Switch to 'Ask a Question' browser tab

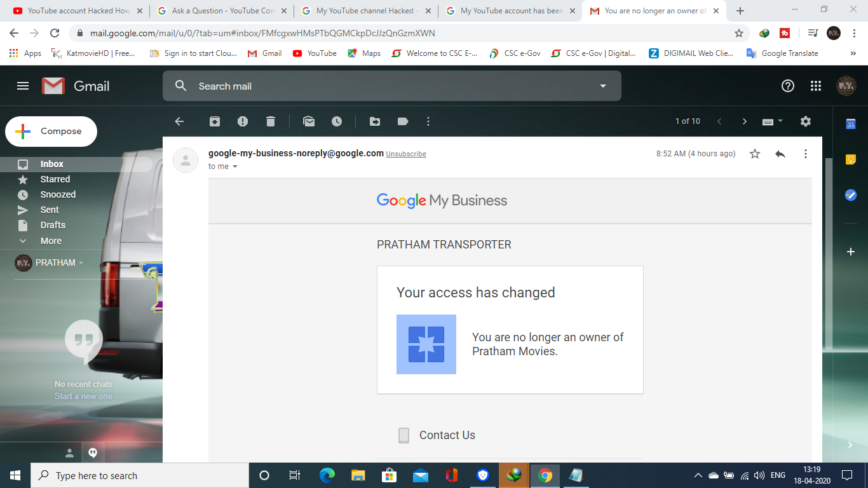point(221,11)
